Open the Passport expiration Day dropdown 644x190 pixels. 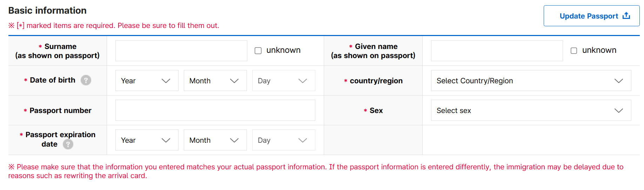coord(283,140)
